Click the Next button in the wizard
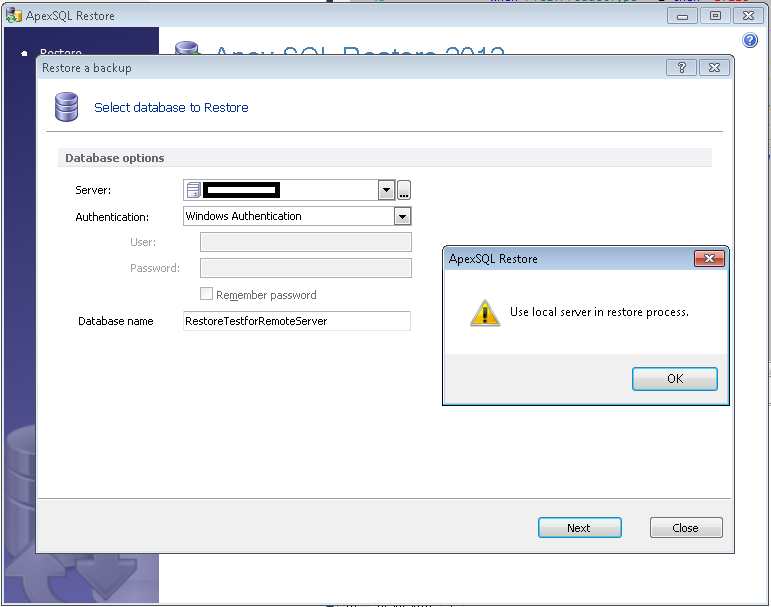771x607 pixels. [x=579, y=528]
